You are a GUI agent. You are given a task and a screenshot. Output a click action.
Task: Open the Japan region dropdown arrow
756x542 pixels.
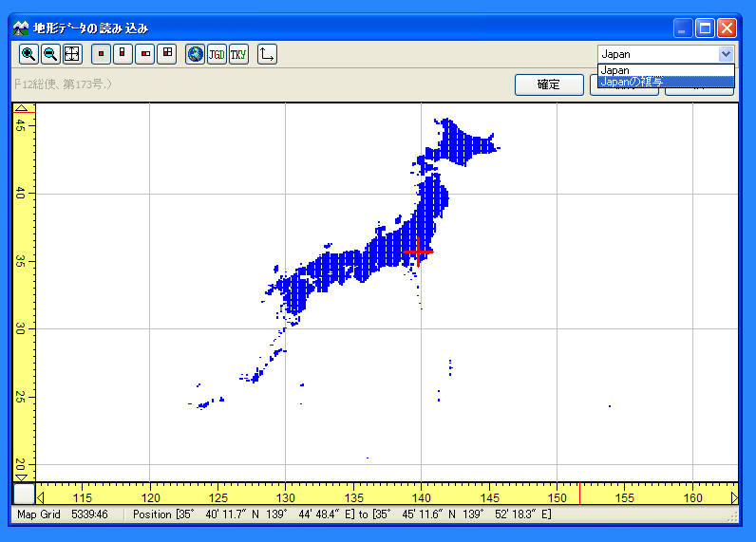(x=726, y=54)
